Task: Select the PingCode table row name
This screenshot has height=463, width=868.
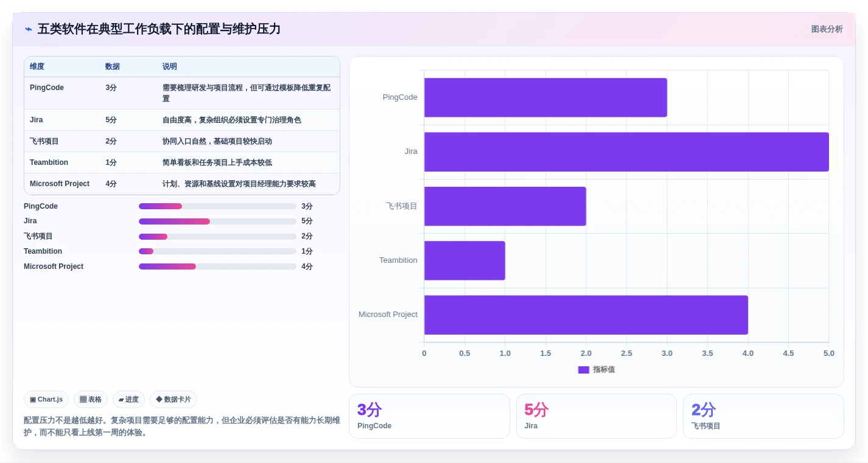Action: click(x=47, y=88)
